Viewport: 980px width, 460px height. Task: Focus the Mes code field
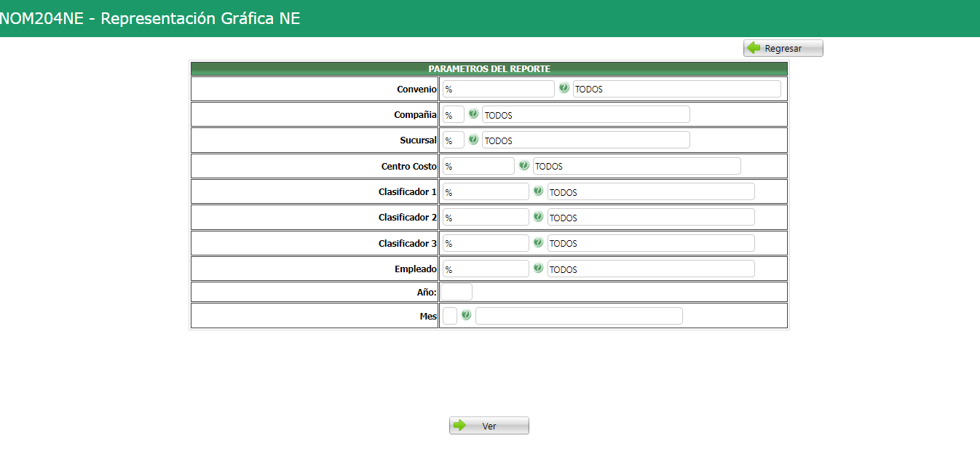click(450, 316)
